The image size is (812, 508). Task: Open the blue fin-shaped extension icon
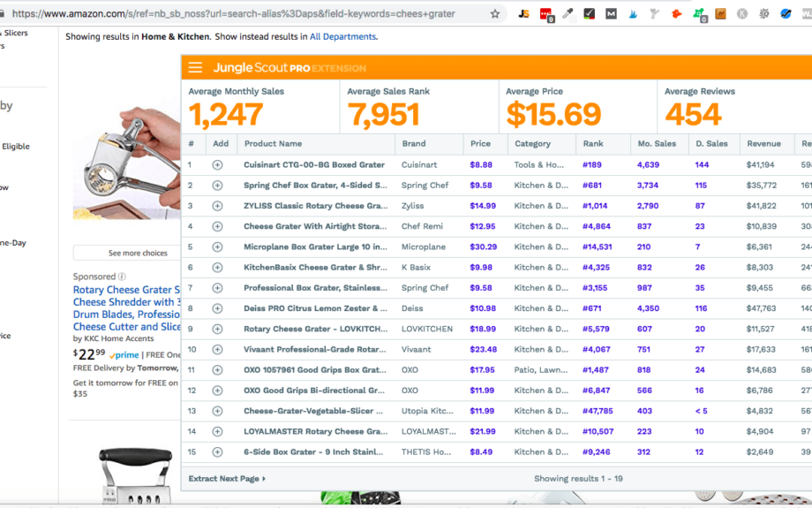point(633,14)
